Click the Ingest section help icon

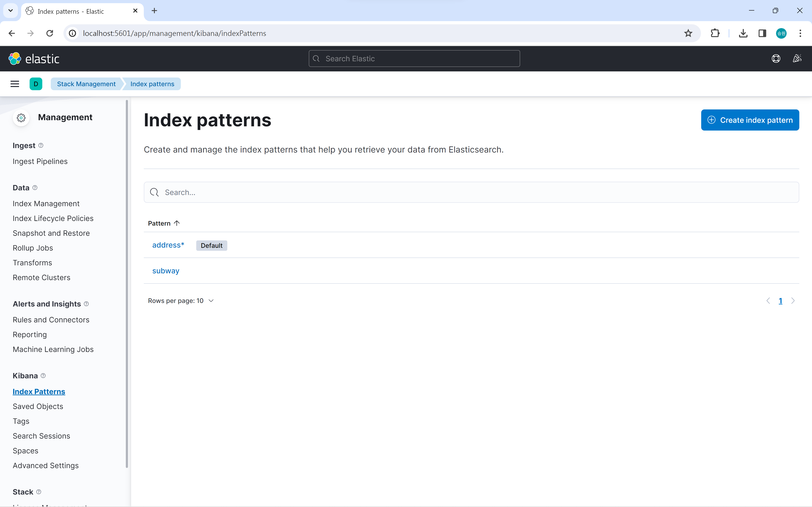tap(41, 145)
